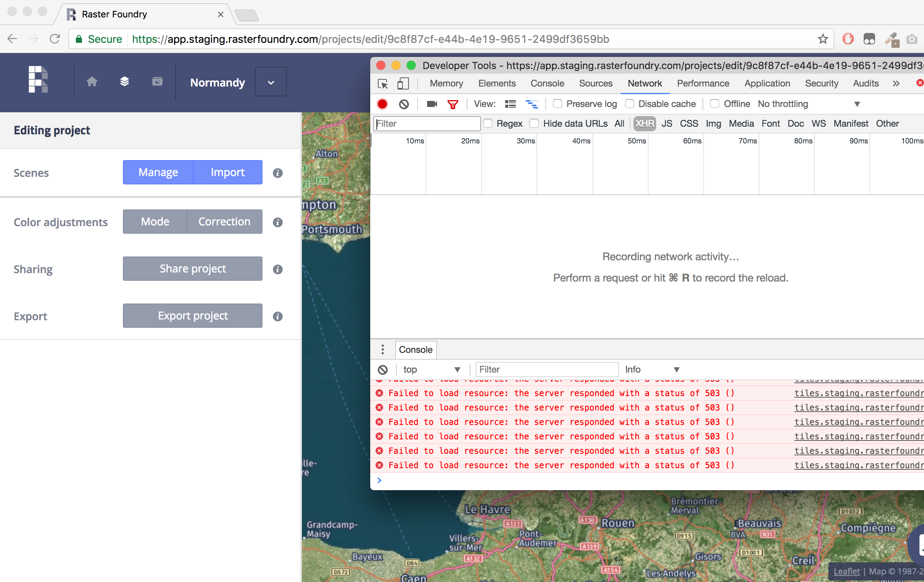The height and width of the screenshot is (582, 924).
Task: Toggle the Offline checkbox
Action: (x=715, y=104)
